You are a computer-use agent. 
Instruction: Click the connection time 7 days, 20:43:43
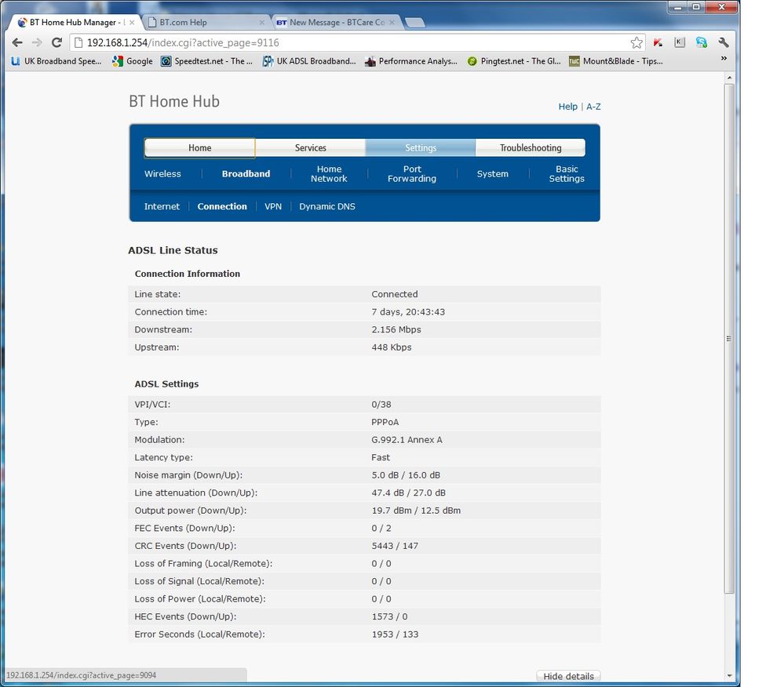click(408, 312)
